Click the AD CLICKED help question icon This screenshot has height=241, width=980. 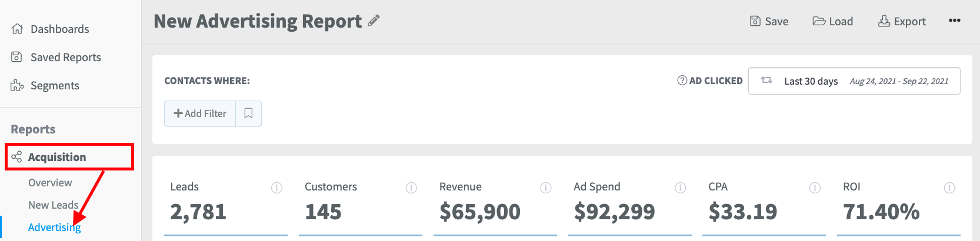(682, 81)
